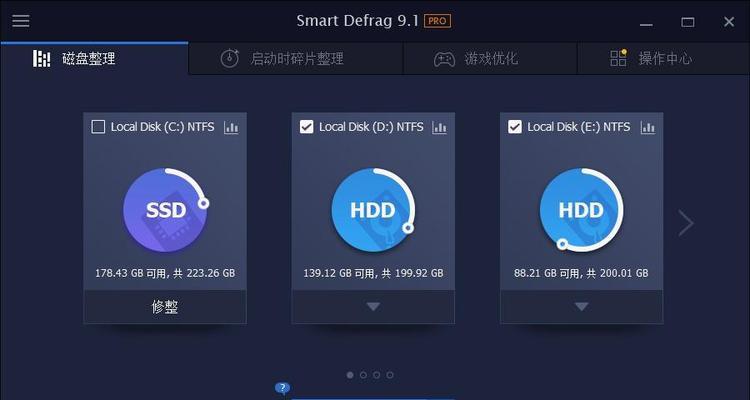Viewport: 750px width, 400px height.
Task: Open the 启动时碎片整理 tab
Action: [296, 59]
